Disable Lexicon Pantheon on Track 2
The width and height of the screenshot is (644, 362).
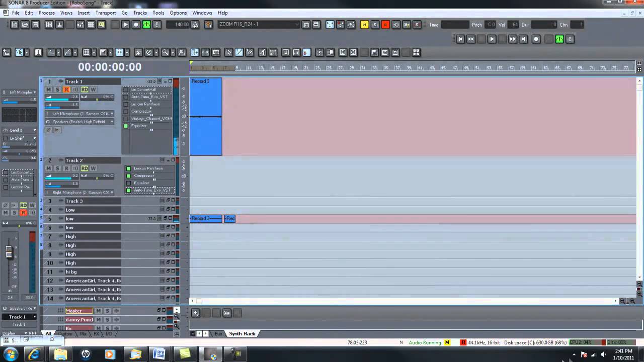128,168
